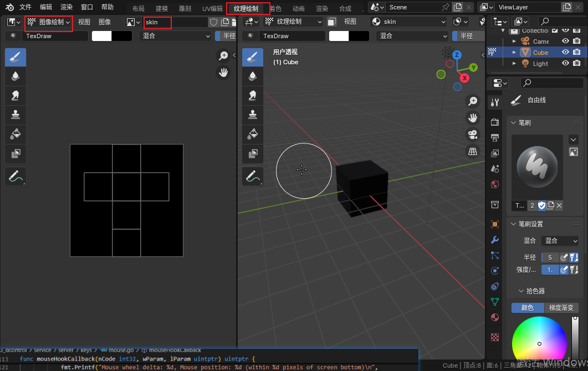The height and width of the screenshot is (371, 588).
Task: Open the modifier wrench properties tab
Action: [x=495, y=240]
